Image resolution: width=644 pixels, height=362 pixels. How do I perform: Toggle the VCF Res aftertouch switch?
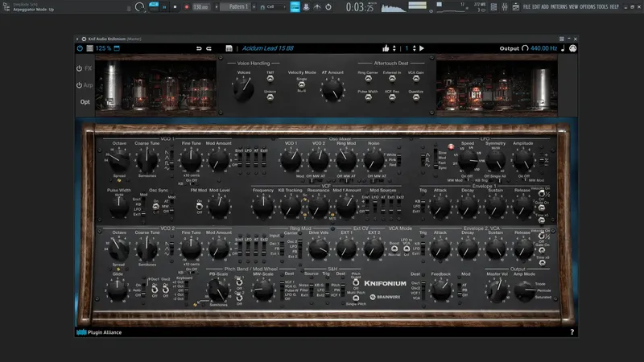392,97
